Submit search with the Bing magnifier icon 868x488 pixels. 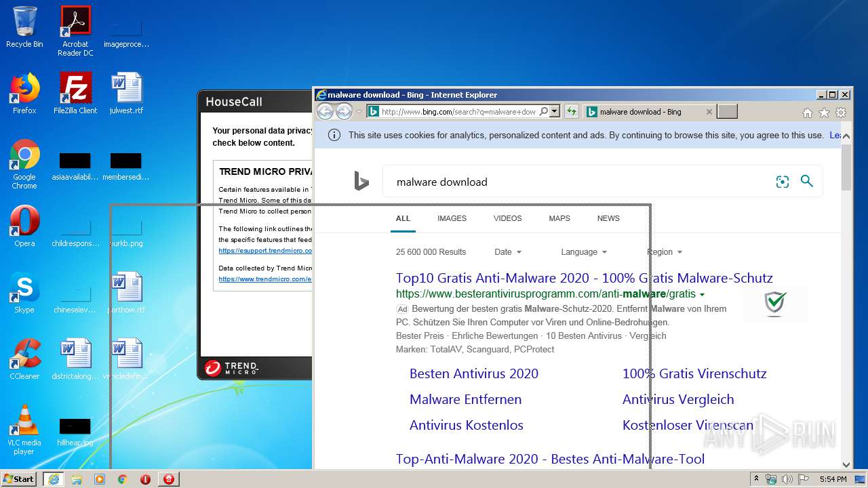(x=806, y=181)
